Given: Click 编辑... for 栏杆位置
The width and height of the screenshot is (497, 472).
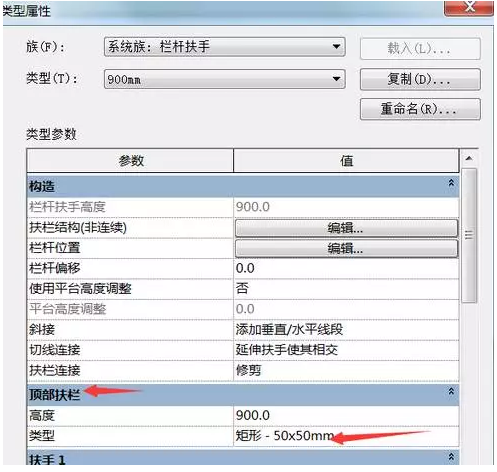Looking at the screenshot, I should tap(346, 249).
